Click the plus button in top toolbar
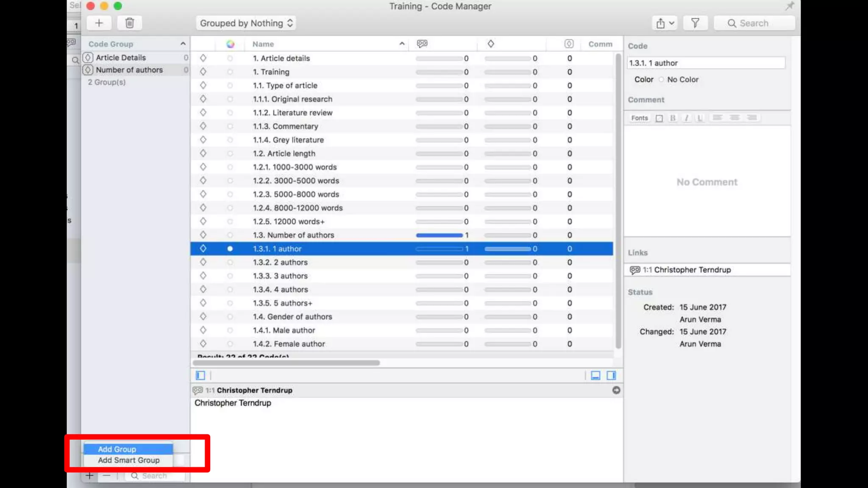This screenshot has height=488, width=868. tap(99, 23)
